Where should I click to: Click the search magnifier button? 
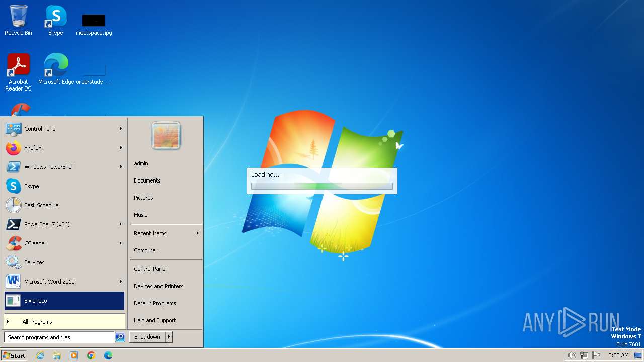coord(120,337)
